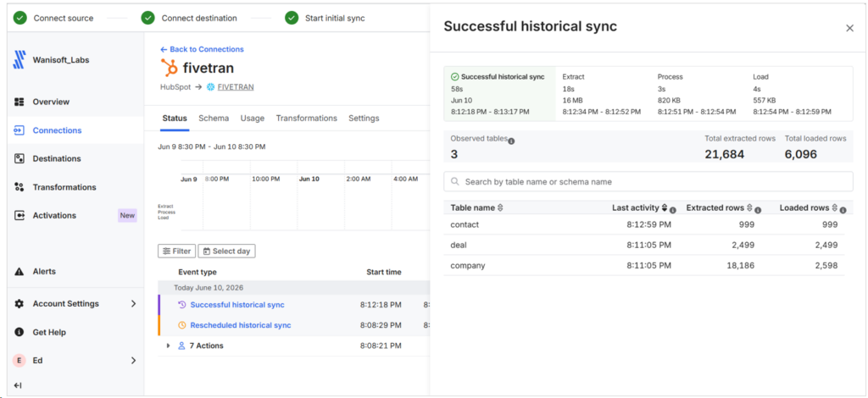The height and width of the screenshot is (398, 868).
Task: Click the Connections arrow icon
Action: point(19,130)
